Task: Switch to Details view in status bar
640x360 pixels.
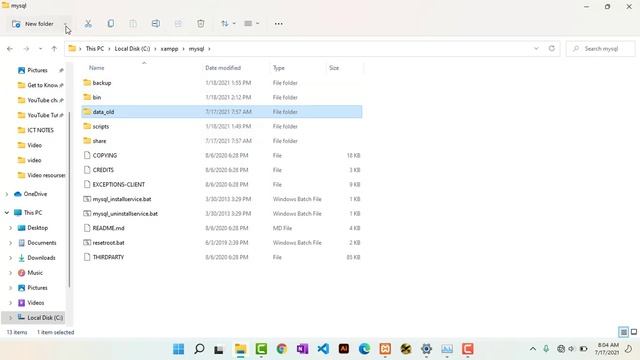Action: pos(623,332)
